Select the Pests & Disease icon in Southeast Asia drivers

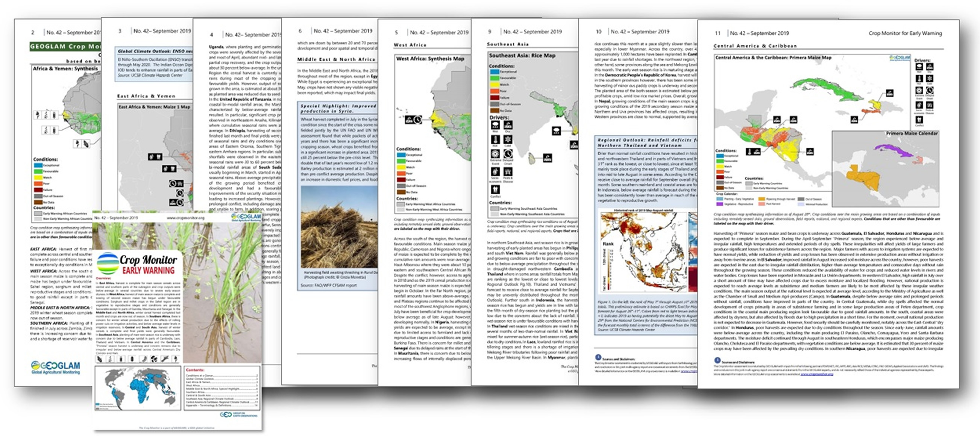pos(508,171)
